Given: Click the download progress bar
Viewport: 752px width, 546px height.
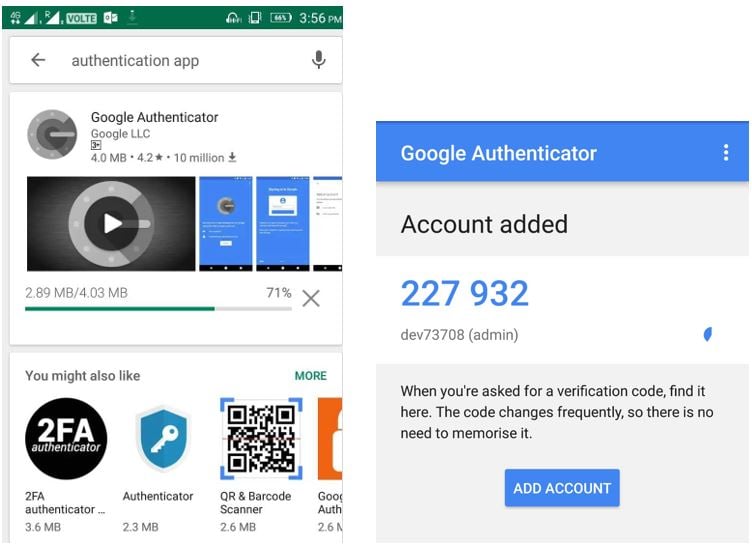Looking at the screenshot, I should pos(158,309).
